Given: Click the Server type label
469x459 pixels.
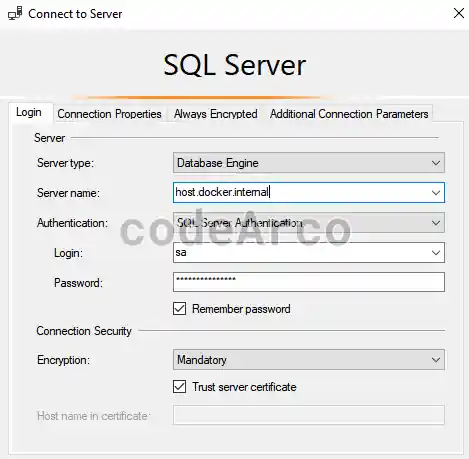Looking at the screenshot, I should tap(65, 163).
